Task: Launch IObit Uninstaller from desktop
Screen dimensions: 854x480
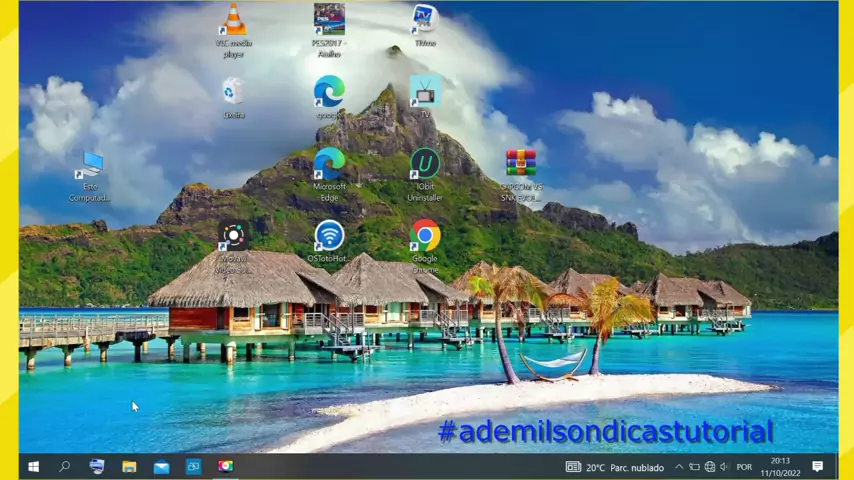Action: click(425, 164)
